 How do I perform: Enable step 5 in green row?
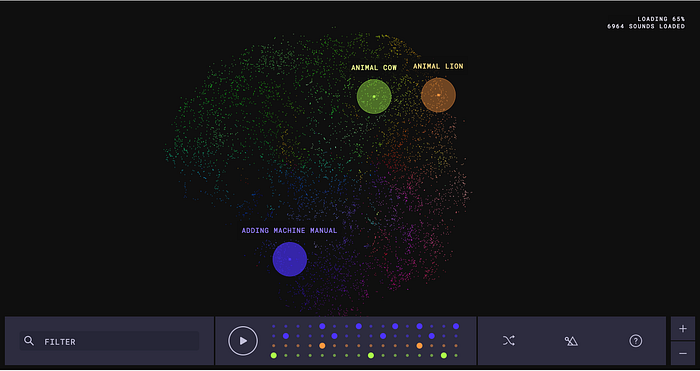click(x=322, y=355)
